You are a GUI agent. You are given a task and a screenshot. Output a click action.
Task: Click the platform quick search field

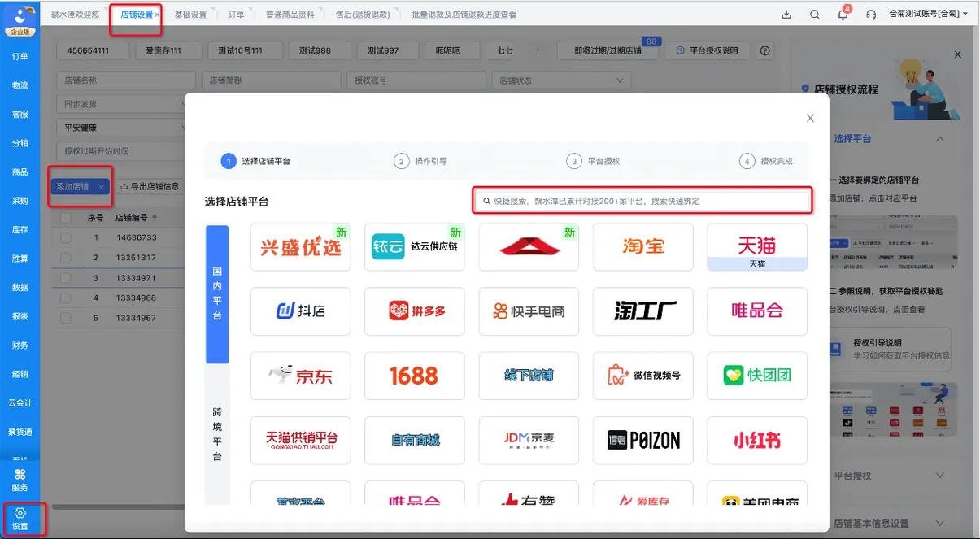tap(642, 201)
